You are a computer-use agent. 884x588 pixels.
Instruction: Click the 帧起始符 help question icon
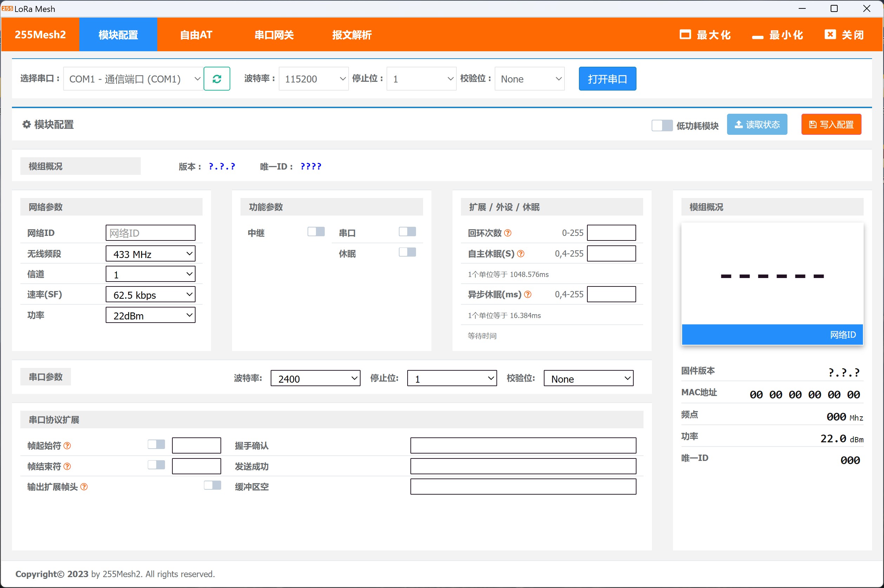[67, 445]
